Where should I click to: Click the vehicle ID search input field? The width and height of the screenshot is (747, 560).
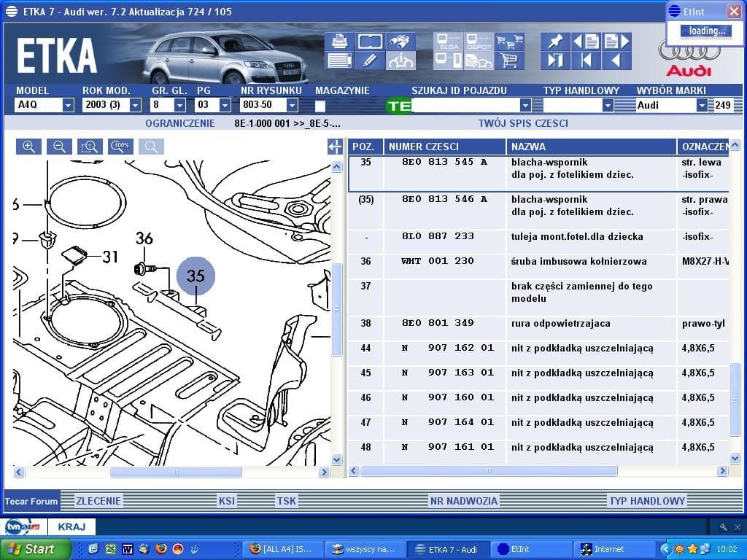(466, 105)
